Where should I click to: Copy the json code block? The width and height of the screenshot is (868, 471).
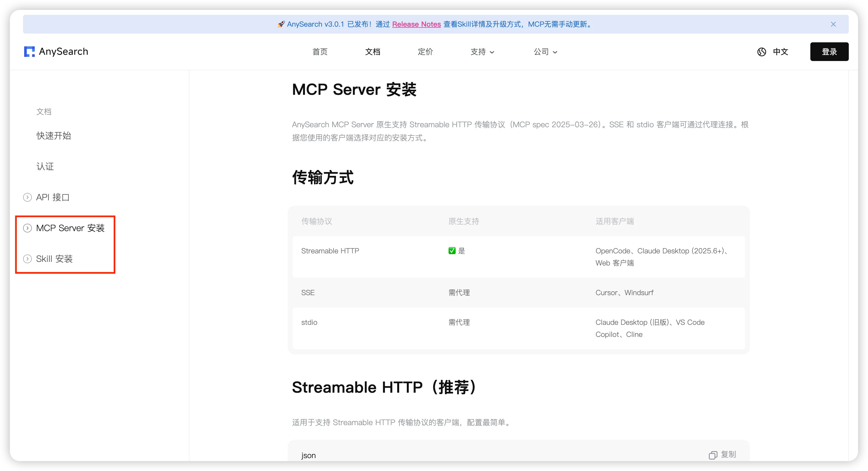(722, 455)
